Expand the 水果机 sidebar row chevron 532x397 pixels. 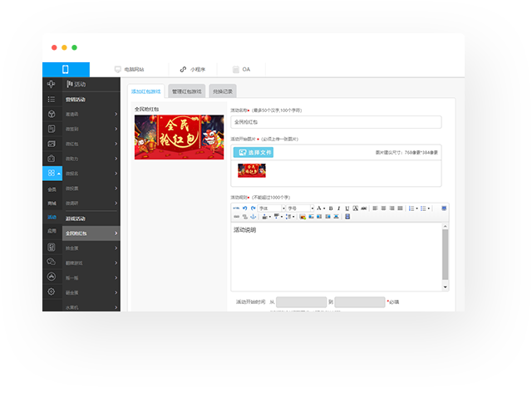coord(116,307)
